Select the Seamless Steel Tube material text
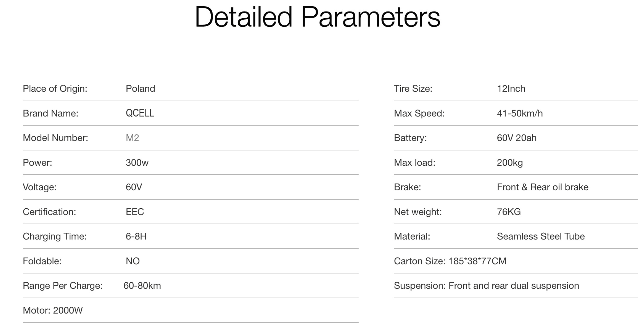 click(541, 236)
